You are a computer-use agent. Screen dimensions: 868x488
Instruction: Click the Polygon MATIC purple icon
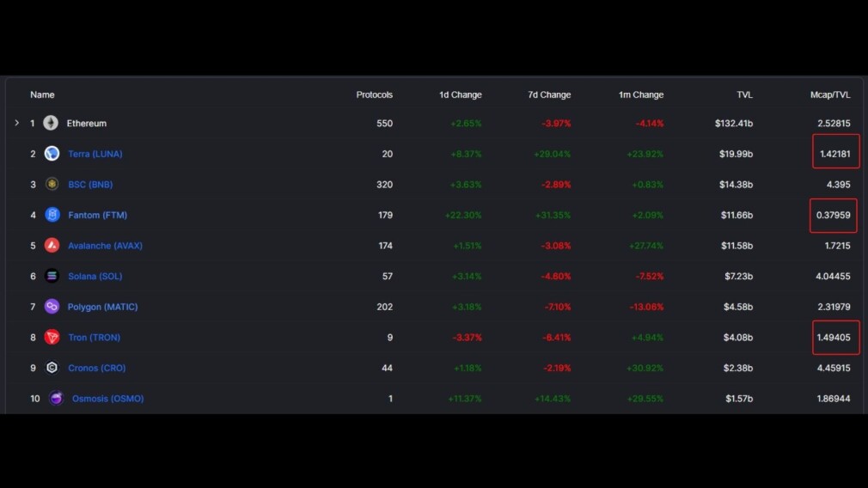click(52, 306)
